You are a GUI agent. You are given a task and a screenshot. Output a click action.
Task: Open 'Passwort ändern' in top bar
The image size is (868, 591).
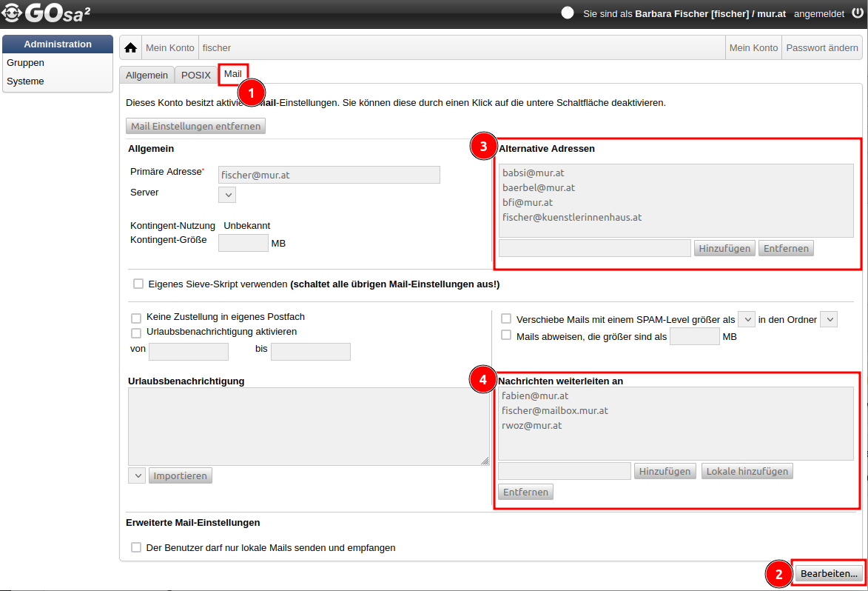tap(821, 48)
